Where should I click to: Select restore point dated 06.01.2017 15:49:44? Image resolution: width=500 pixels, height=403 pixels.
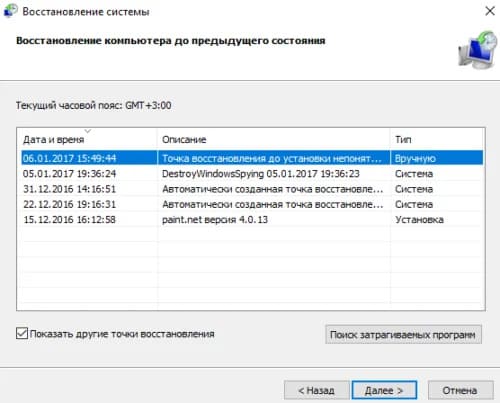point(252,158)
